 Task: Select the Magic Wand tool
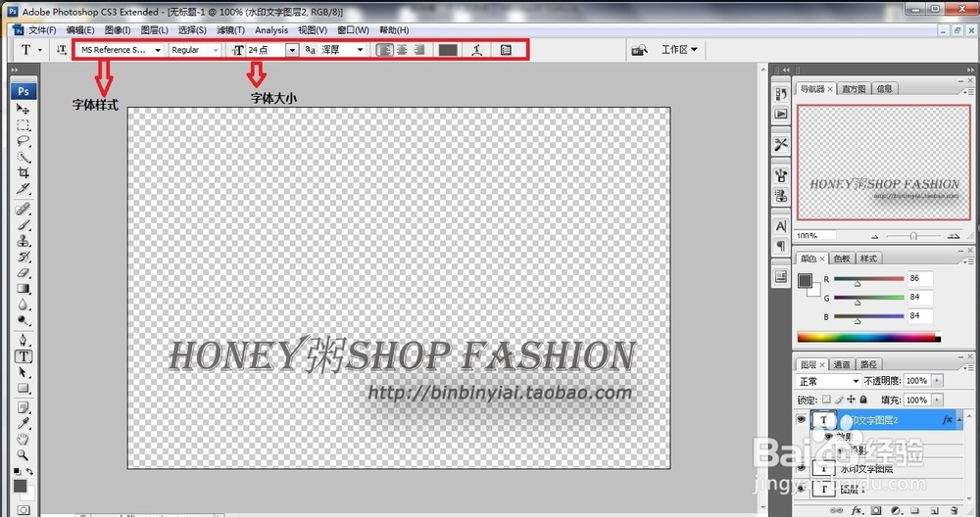click(24, 157)
